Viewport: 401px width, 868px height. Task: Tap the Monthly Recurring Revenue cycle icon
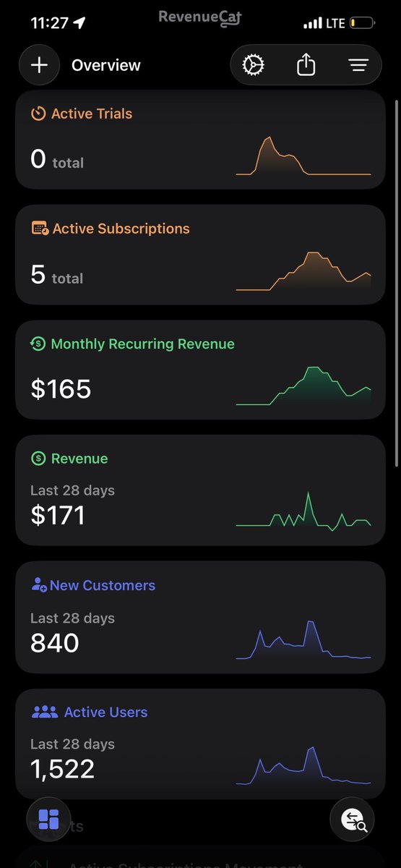38,344
